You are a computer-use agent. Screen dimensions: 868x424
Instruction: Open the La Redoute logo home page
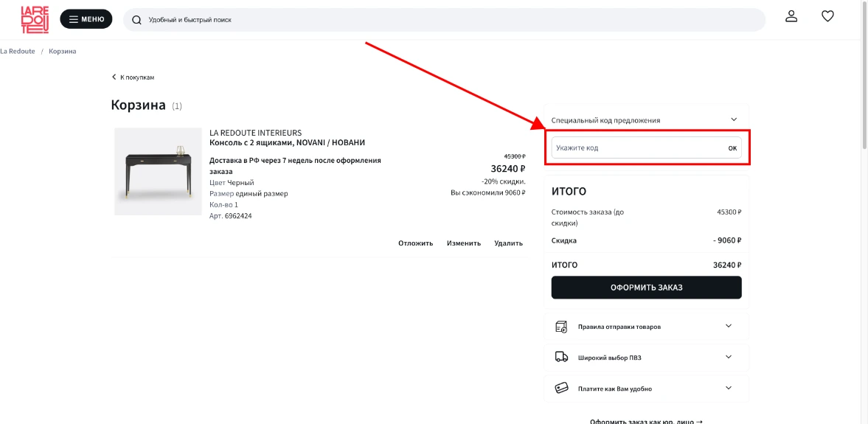click(35, 20)
